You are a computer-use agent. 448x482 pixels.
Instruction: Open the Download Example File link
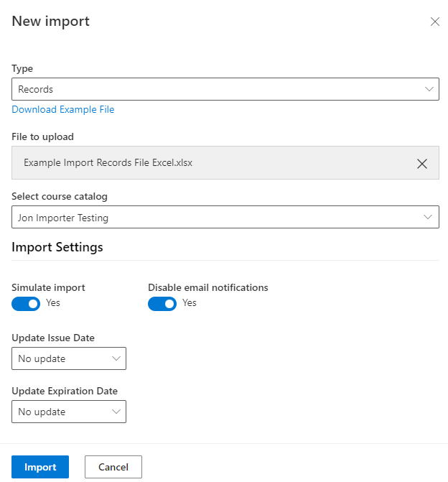63,109
